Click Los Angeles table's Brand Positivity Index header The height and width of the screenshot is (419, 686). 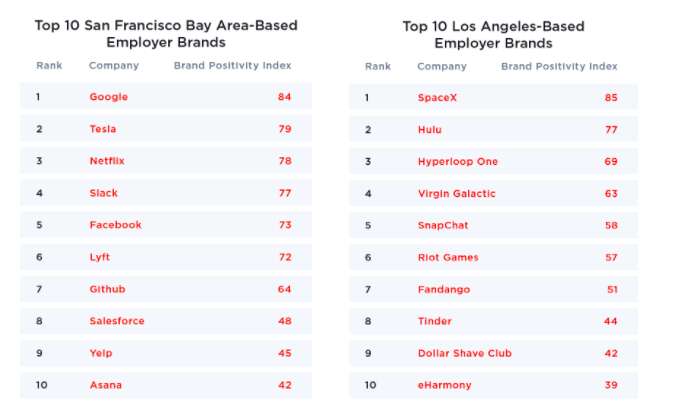pyautogui.click(x=559, y=66)
